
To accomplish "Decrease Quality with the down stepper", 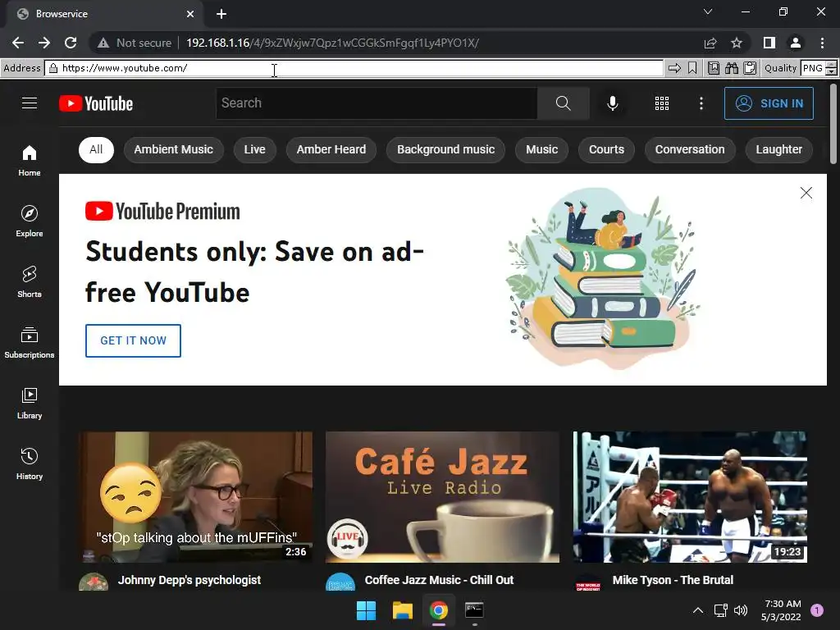I will pos(831,72).
